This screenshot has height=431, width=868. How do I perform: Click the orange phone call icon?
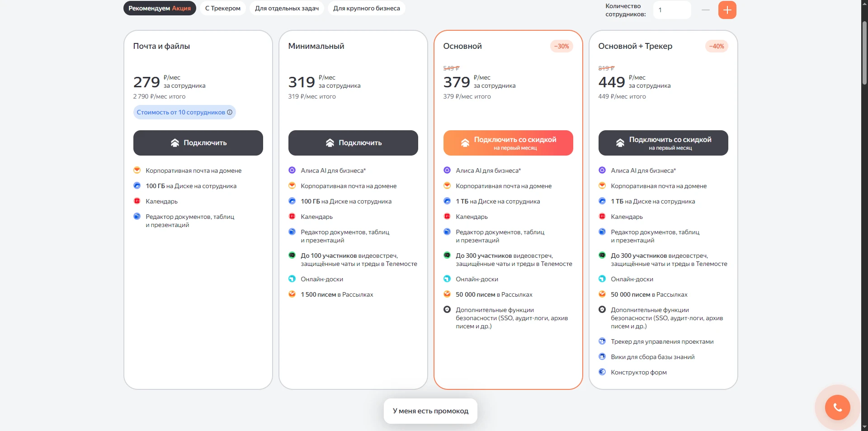coord(837,407)
